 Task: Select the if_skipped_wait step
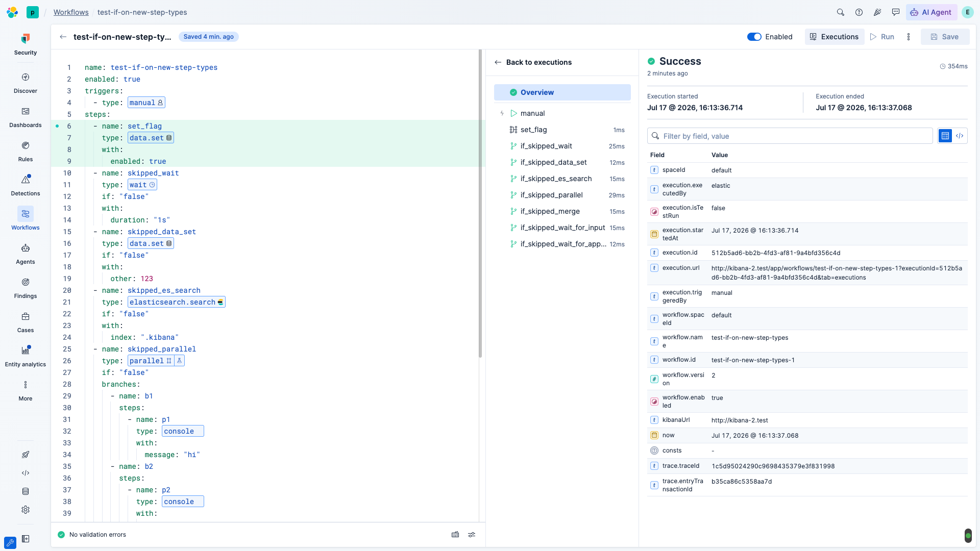click(x=562, y=146)
